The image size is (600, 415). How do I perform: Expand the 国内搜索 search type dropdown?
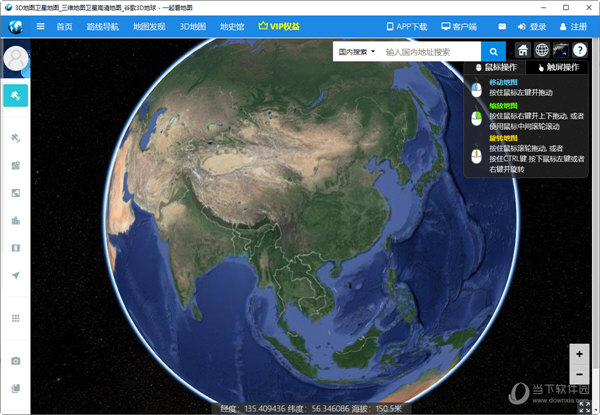[x=357, y=52]
